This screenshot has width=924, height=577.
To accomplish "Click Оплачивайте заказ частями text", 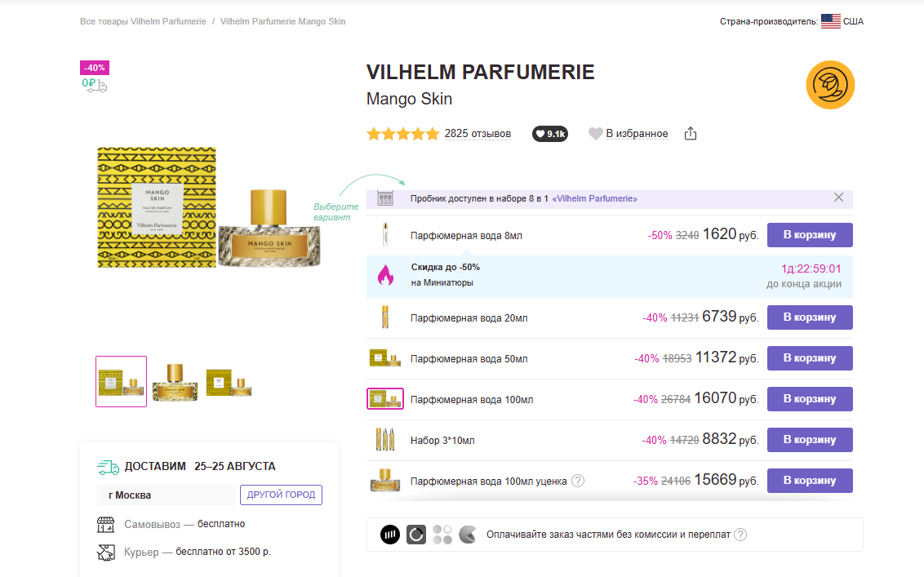I will (608, 535).
